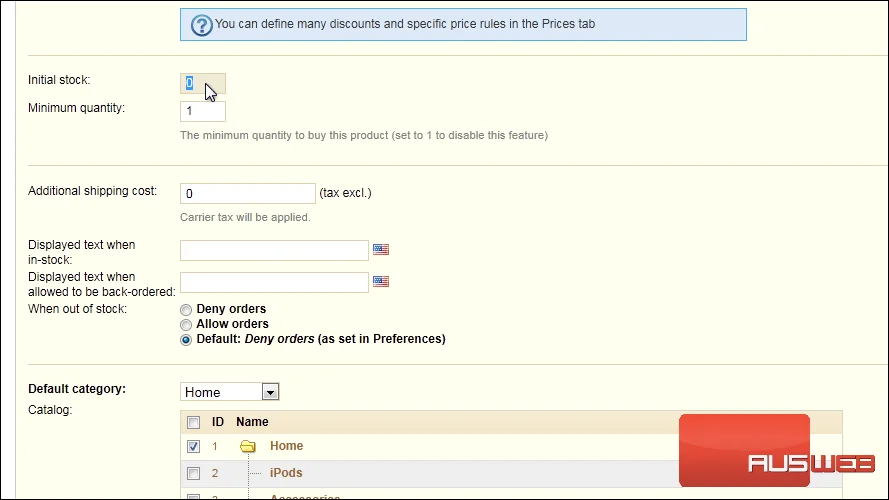Click the iPods category name
Viewport: 889px width, 500px height.
click(286, 472)
